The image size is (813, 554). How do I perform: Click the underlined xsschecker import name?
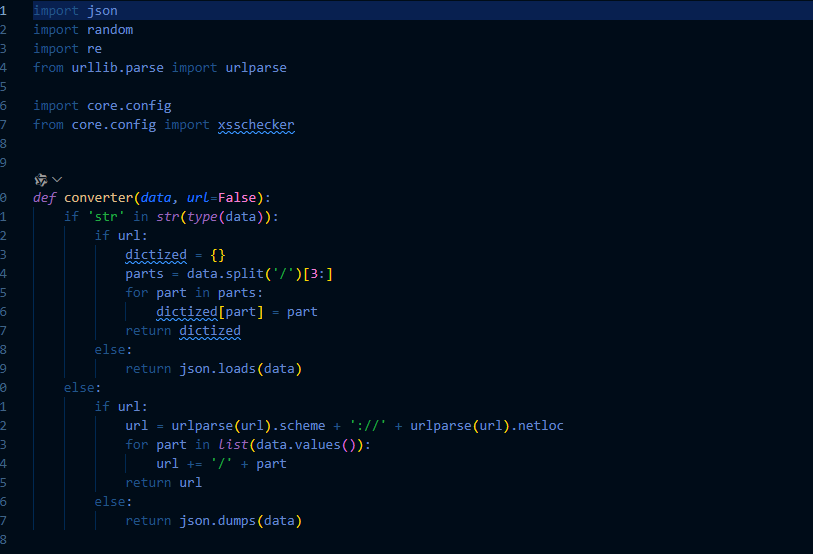tap(255, 125)
